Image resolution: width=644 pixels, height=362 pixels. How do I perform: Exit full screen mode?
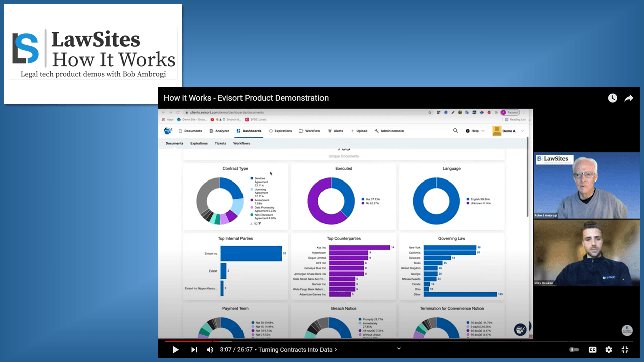pyautogui.click(x=625, y=350)
